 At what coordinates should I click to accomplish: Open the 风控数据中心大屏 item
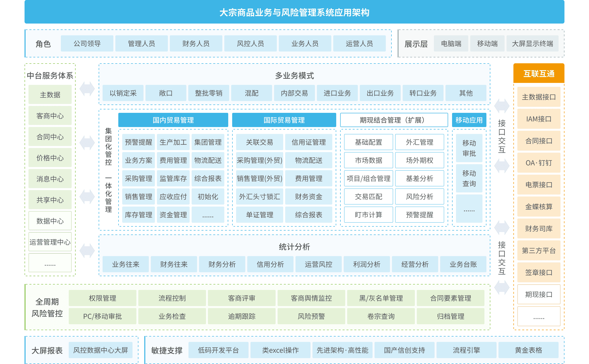coord(101,350)
